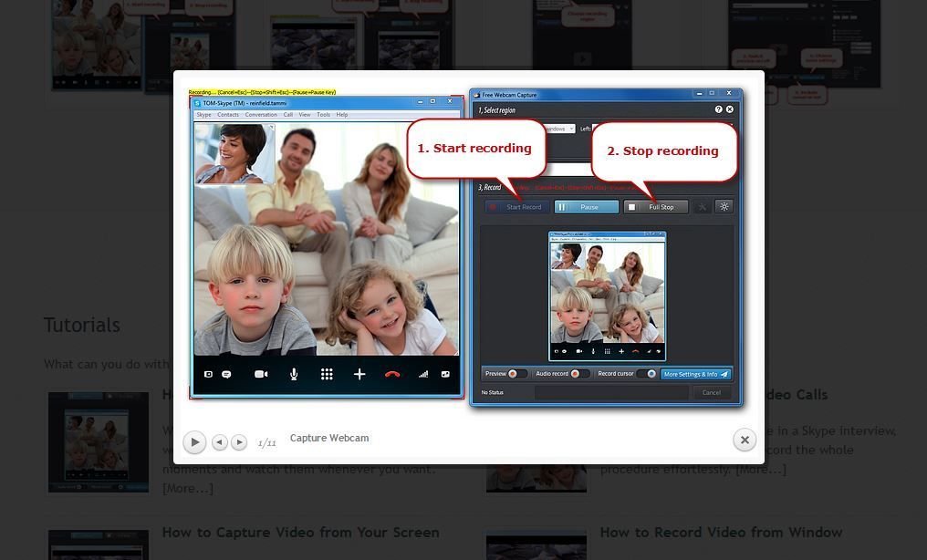This screenshot has width=927, height=560.
Task: Close the Capture Webcam lightbox
Action: (745, 440)
